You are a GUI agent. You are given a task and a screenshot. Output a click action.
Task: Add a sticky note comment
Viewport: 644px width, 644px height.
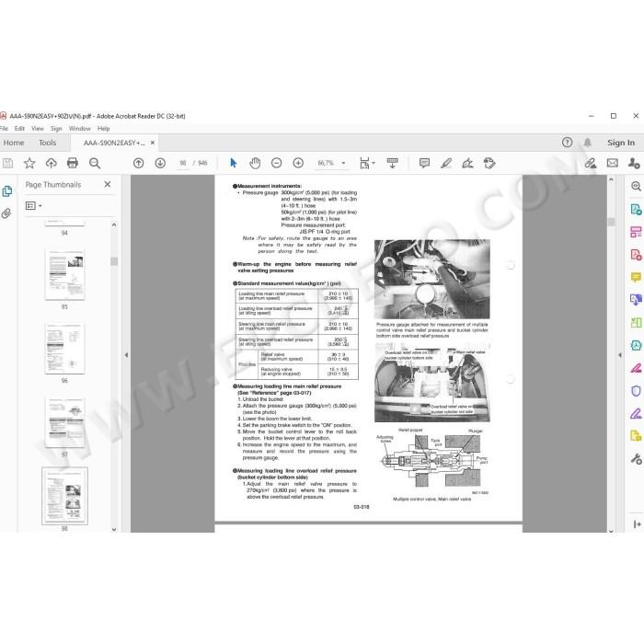coord(424,164)
